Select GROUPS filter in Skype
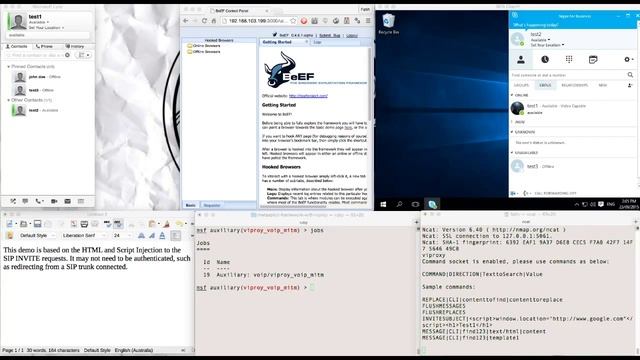 521,85
